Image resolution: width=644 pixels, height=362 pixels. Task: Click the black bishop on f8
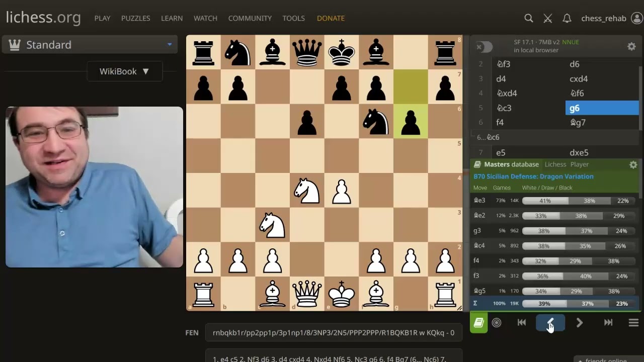(x=376, y=52)
